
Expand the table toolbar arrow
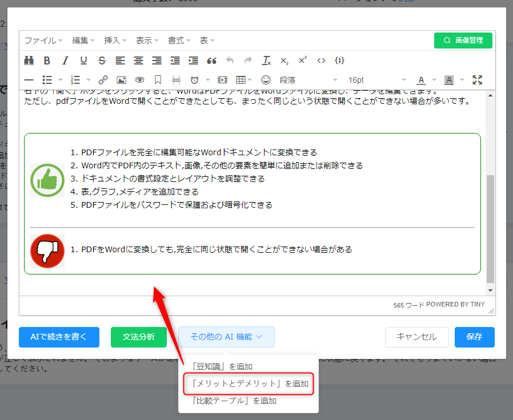(x=250, y=80)
